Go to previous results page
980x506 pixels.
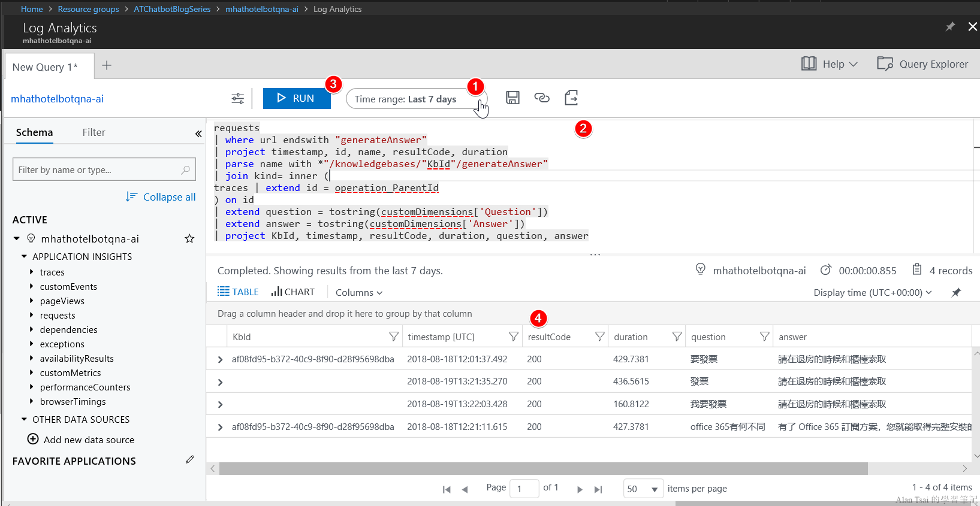tap(465, 489)
